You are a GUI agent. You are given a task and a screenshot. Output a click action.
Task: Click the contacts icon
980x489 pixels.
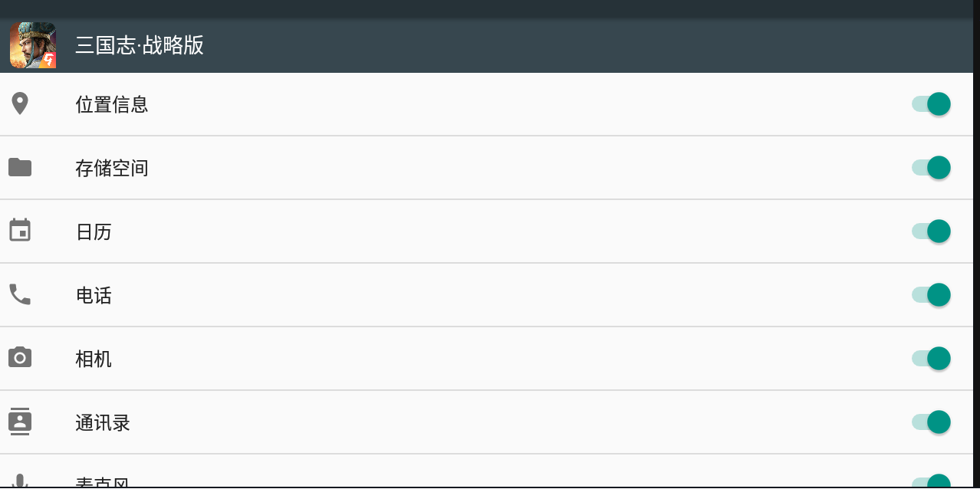(x=20, y=422)
